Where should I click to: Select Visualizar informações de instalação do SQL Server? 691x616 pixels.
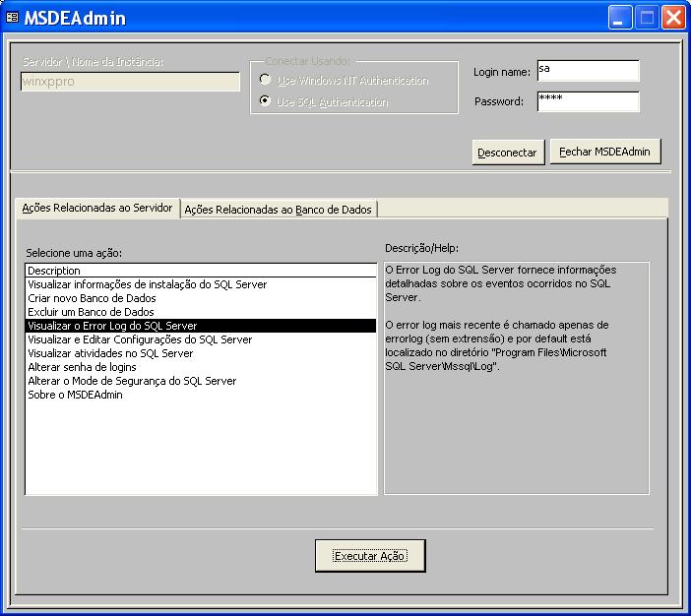tap(147, 284)
